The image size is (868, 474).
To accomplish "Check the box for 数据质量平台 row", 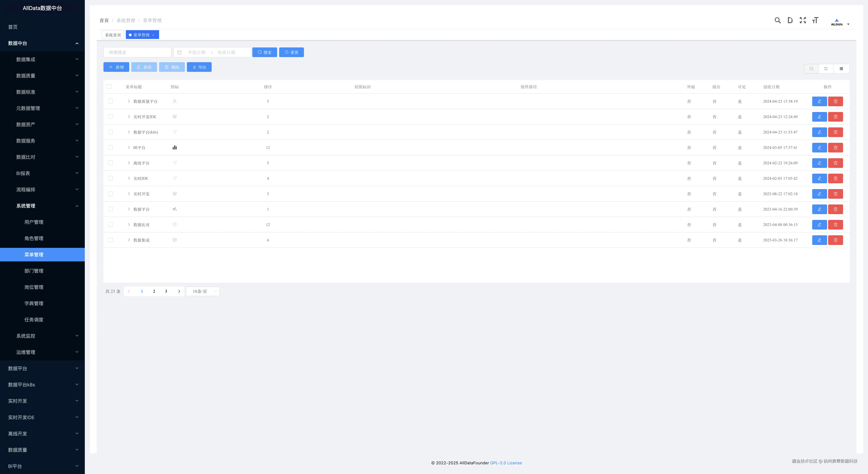I will point(111,101).
